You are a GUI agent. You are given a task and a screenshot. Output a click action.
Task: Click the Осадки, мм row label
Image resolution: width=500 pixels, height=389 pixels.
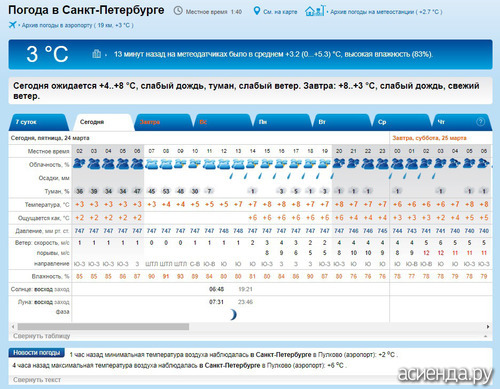pos(54,178)
